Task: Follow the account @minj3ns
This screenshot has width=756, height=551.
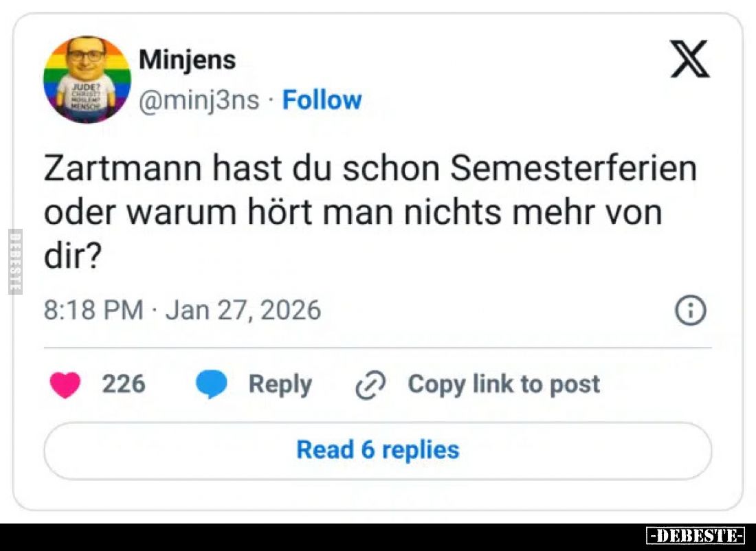Action: click(321, 100)
